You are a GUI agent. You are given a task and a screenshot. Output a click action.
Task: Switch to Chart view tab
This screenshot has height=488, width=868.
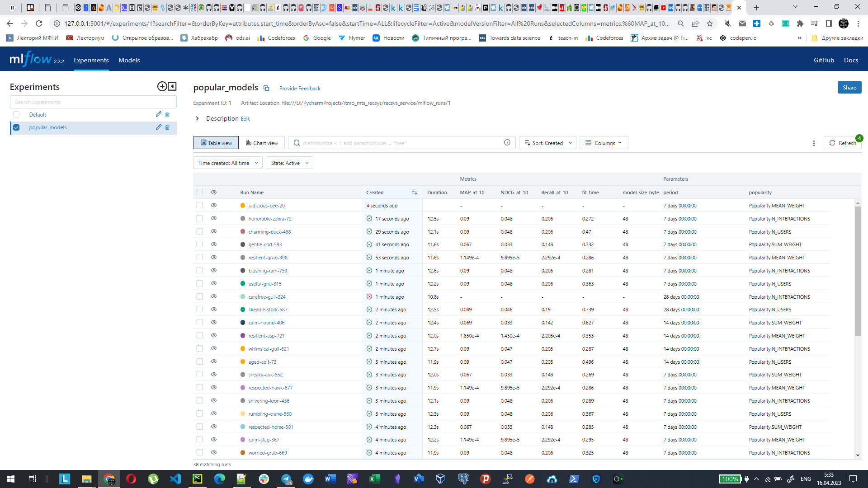tap(262, 143)
